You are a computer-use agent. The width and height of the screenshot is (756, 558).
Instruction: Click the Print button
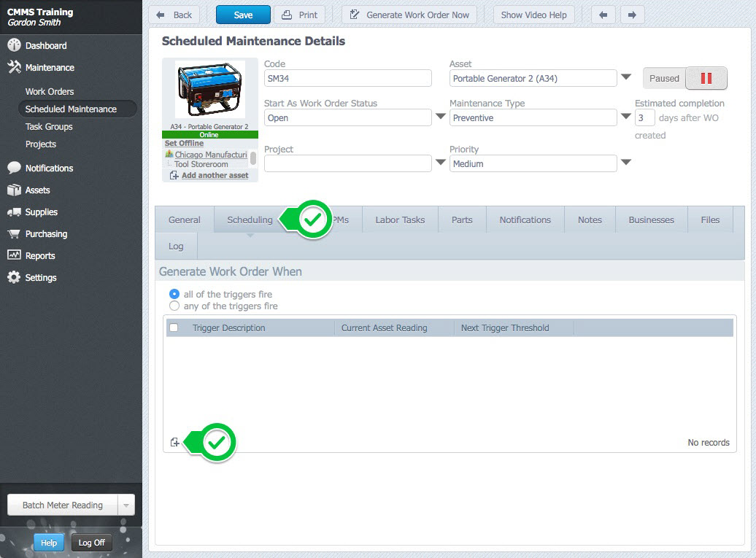click(x=299, y=15)
